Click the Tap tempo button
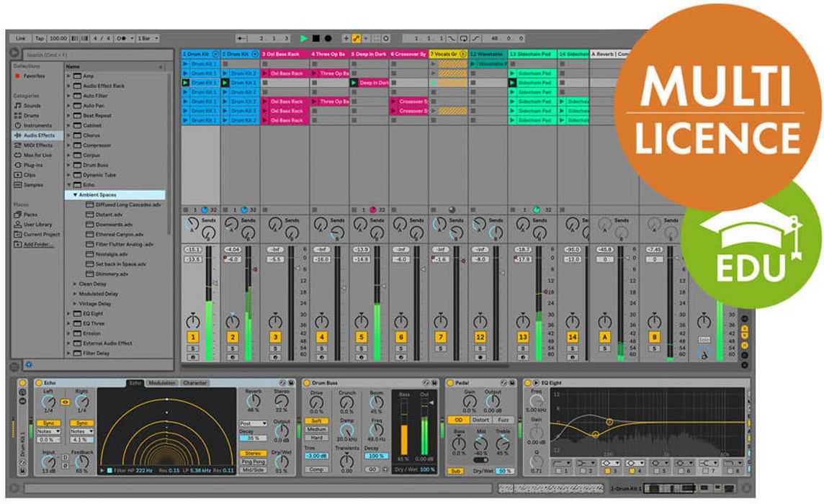 click(40, 38)
